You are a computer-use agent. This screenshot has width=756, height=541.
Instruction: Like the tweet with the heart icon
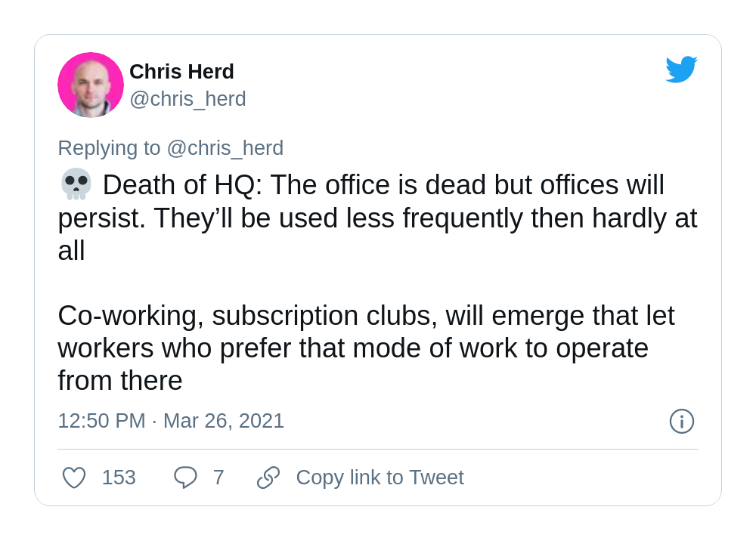click(x=74, y=478)
